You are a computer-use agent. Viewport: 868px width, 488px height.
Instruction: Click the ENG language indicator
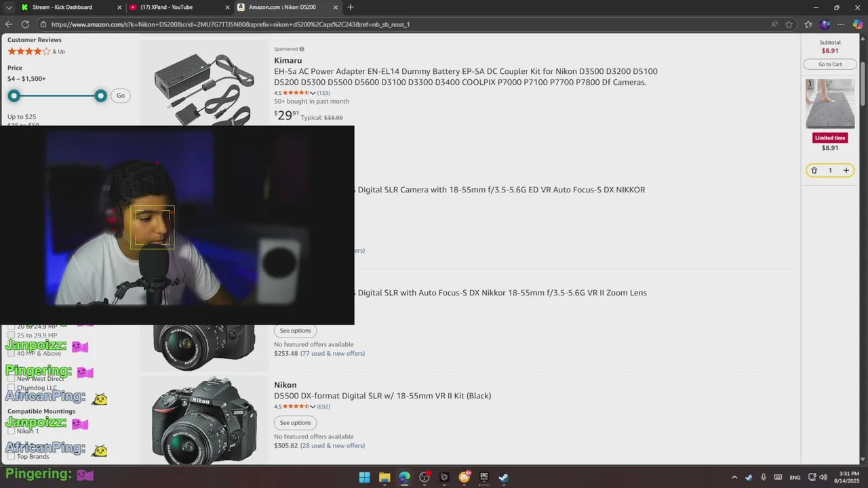click(x=795, y=477)
